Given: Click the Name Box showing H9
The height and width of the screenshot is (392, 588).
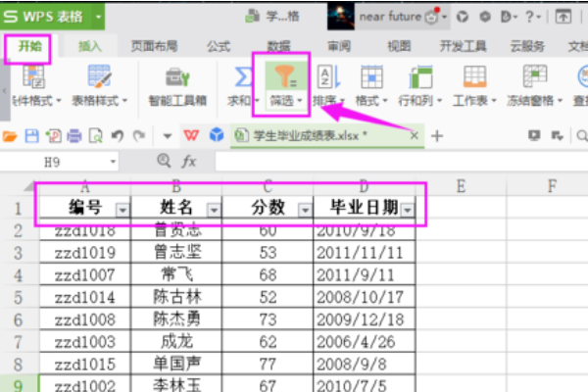Looking at the screenshot, I should (x=53, y=162).
